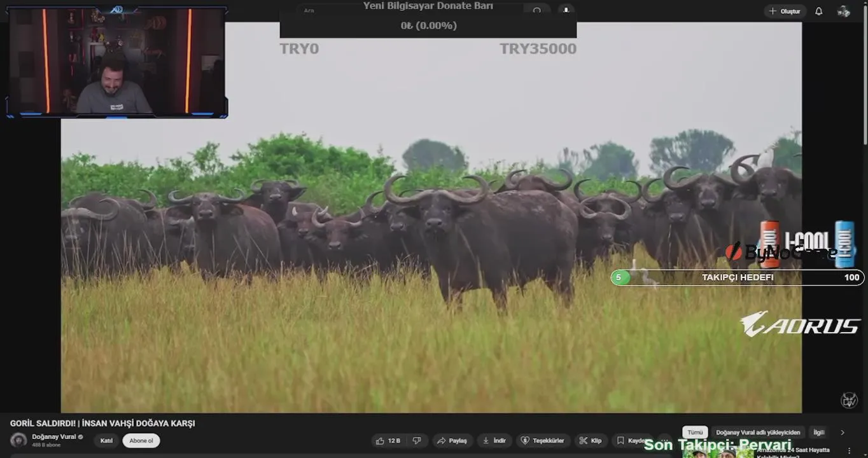Select the 'Doğanay Vural adlı yükleyiciden' chip

coord(758,433)
